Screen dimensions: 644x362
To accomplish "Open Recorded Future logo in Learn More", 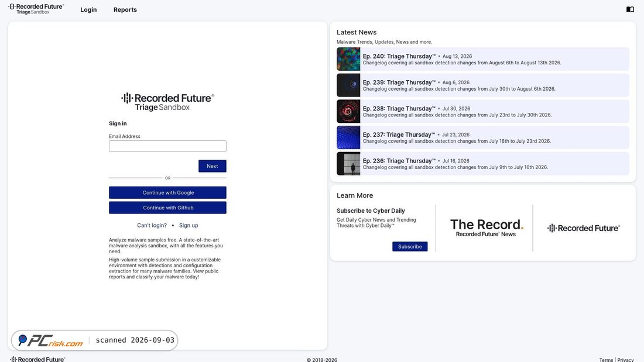I will 584,228.
